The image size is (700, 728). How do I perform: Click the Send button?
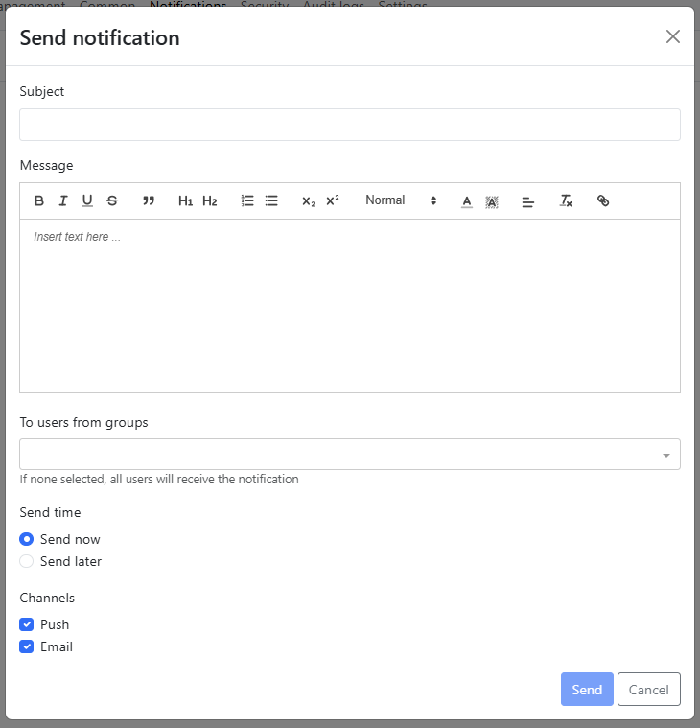587,690
